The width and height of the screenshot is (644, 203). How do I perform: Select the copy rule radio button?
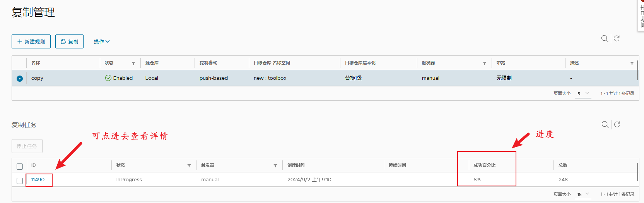(x=20, y=79)
